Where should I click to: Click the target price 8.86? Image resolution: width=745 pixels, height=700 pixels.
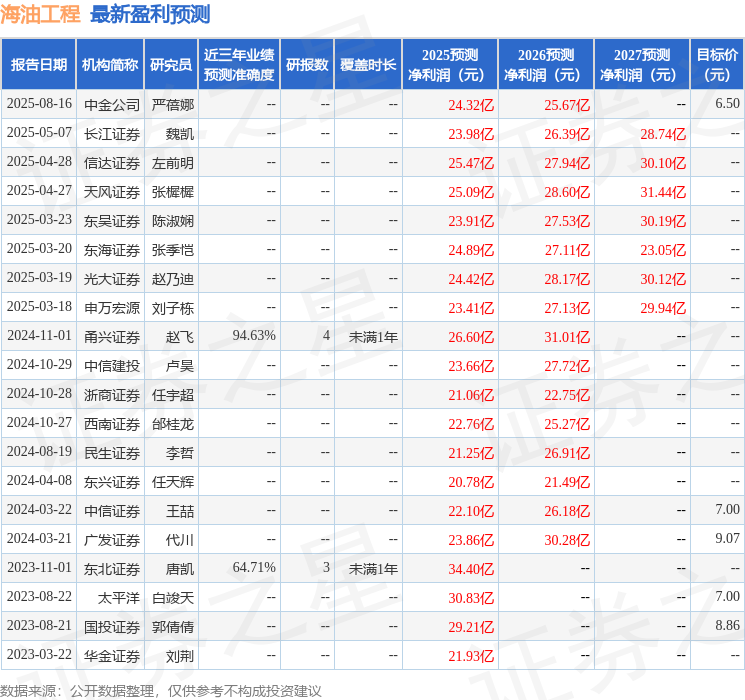(727, 625)
